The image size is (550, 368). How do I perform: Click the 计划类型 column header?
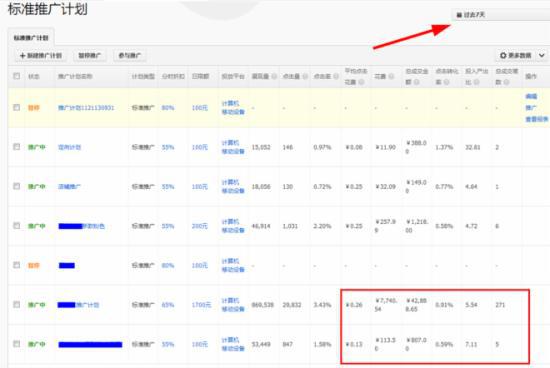(143, 76)
